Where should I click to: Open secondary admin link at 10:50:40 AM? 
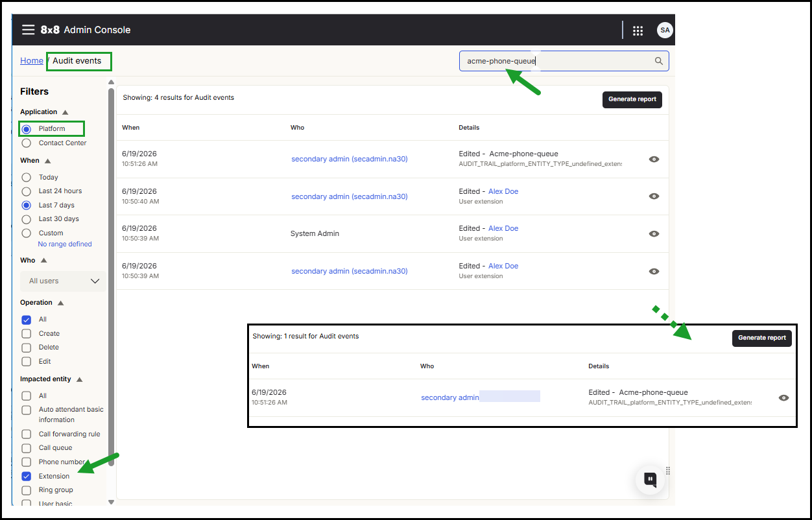tap(350, 196)
